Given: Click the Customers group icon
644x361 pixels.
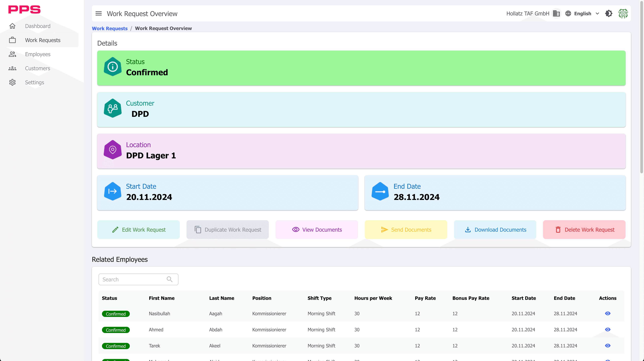Looking at the screenshot, I should (12, 68).
